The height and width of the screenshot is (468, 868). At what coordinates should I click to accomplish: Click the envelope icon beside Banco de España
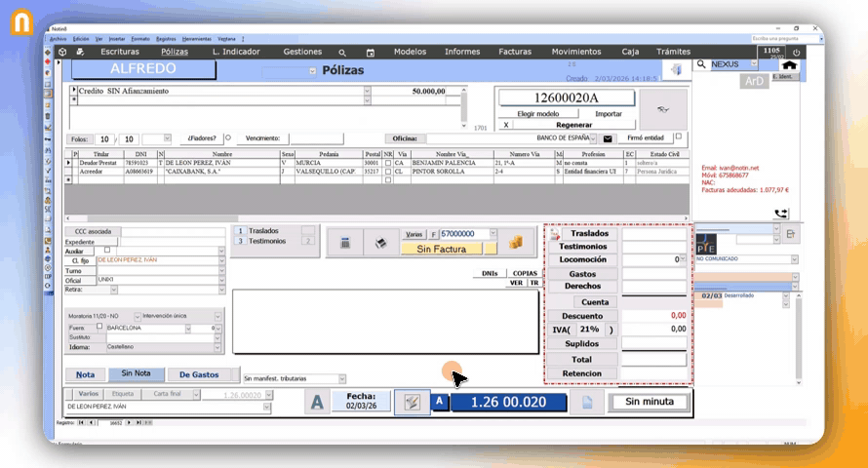(x=609, y=138)
